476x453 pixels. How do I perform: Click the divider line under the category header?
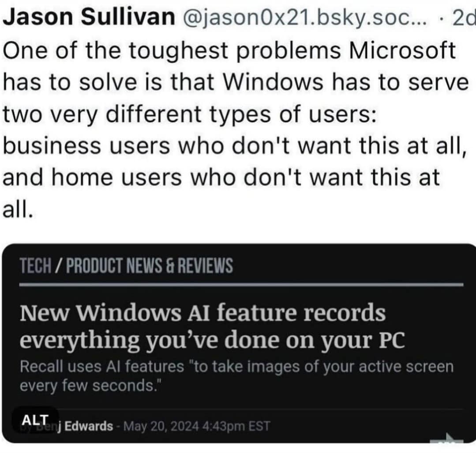tap(241, 285)
